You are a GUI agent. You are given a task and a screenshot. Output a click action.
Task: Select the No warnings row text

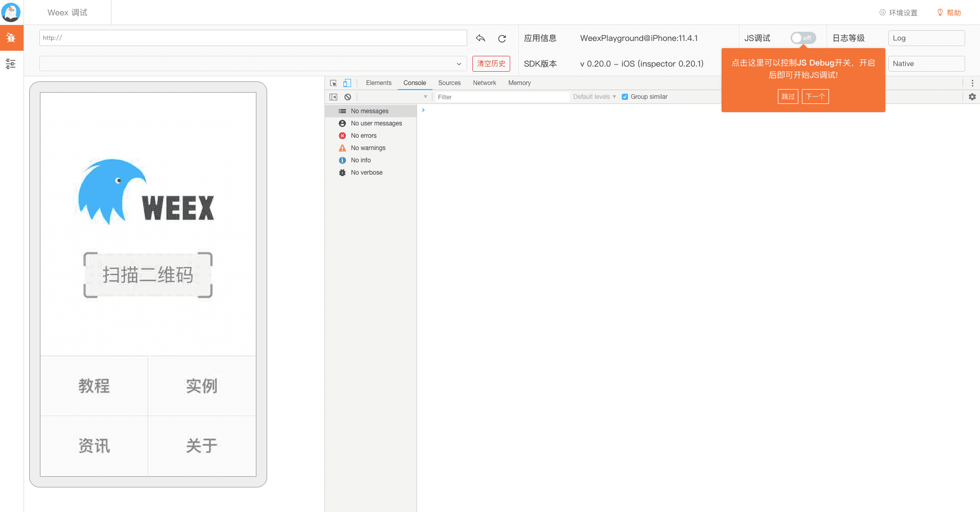coord(368,148)
